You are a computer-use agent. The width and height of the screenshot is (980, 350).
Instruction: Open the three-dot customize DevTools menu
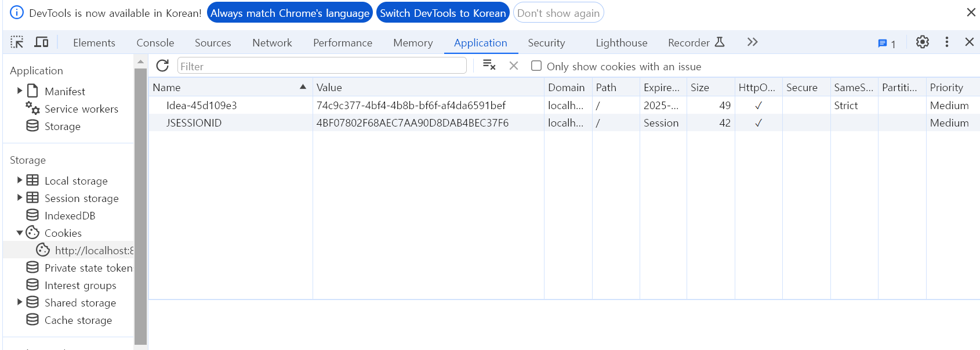point(946,42)
